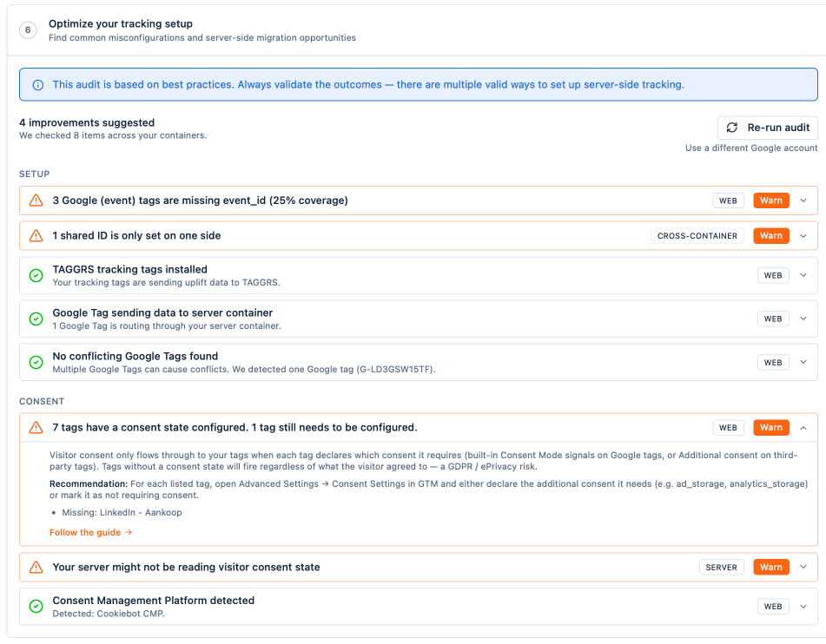Click WEB tag on TAGGRS tracking row
Image resolution: width=826 pixels, height=644 pixels.
pyautogui.click(x=773, y=275)
